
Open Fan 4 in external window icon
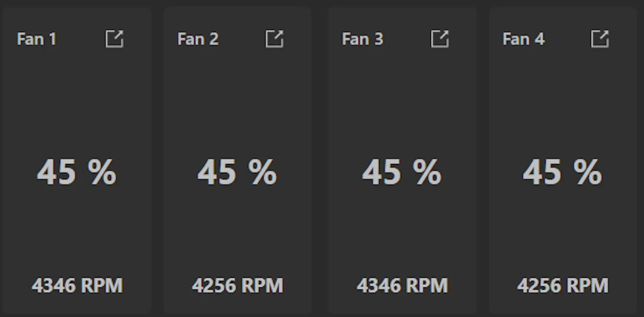pos(600,39)
